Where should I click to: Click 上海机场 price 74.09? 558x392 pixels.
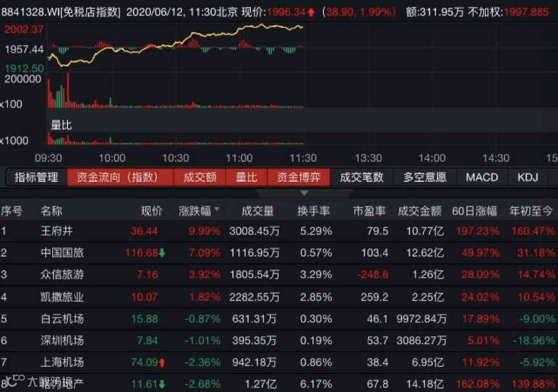coord(144,362)
